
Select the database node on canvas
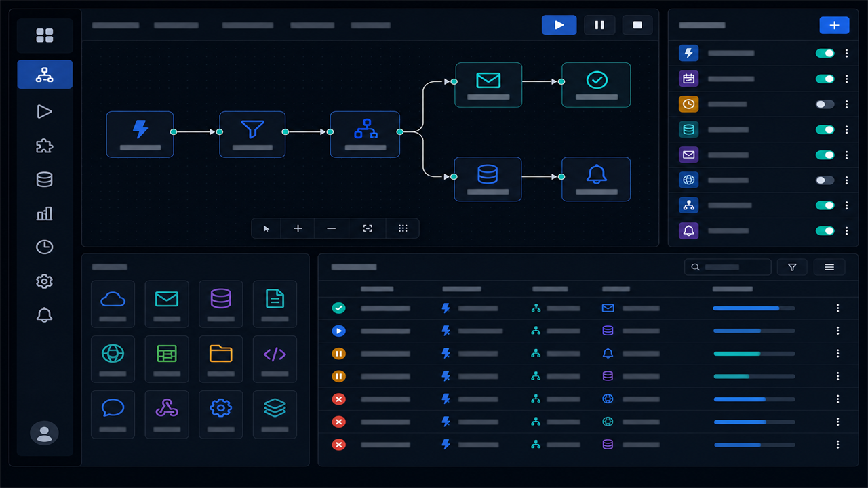click(488, 179)
